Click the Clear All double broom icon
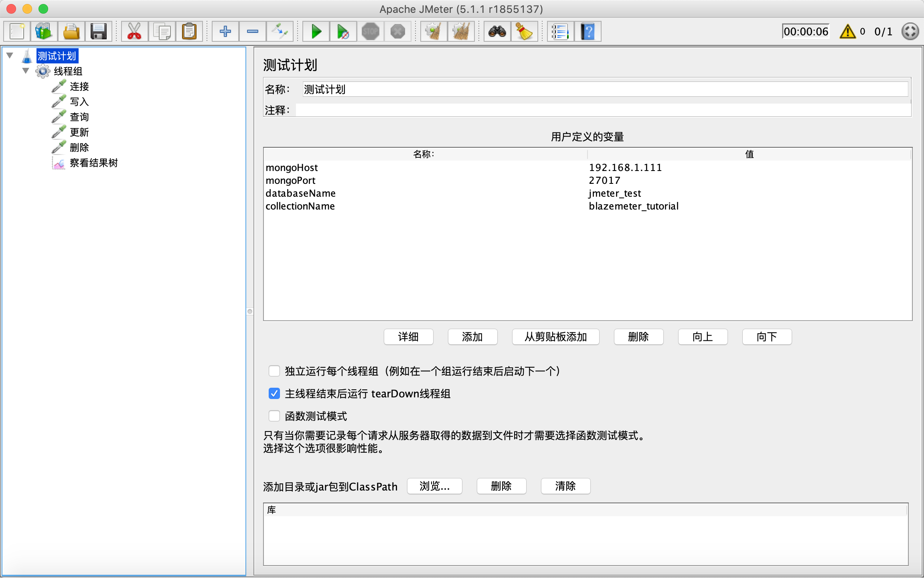The width and height of the screenshot is (924, 578). [x=461, y=31]
